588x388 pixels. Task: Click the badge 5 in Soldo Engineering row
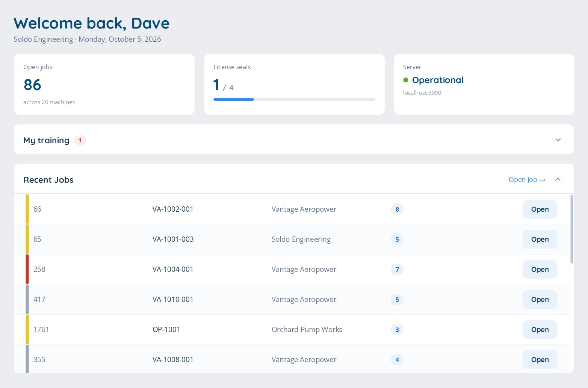click(397, 239)
